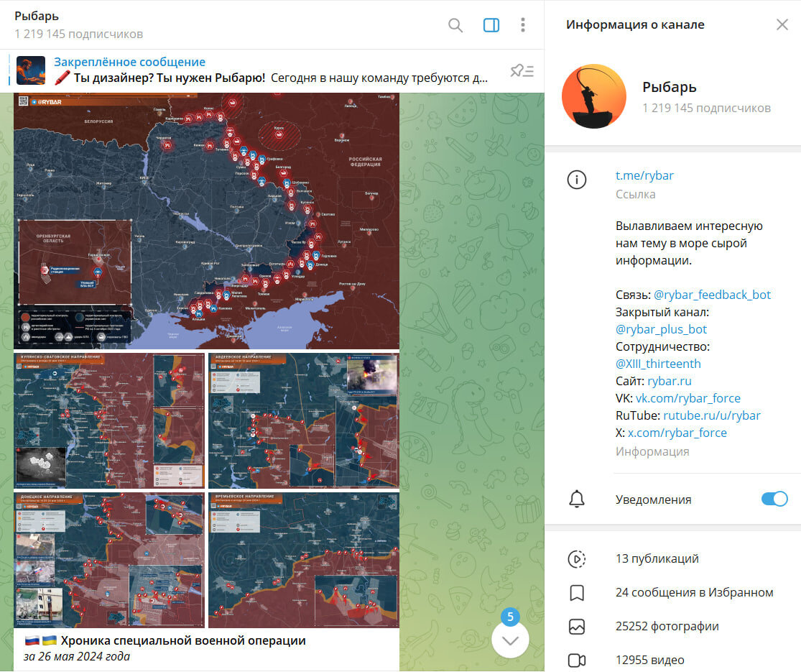
Task: Open 13 публикаций stories section
Action: (x=657, y=558)
